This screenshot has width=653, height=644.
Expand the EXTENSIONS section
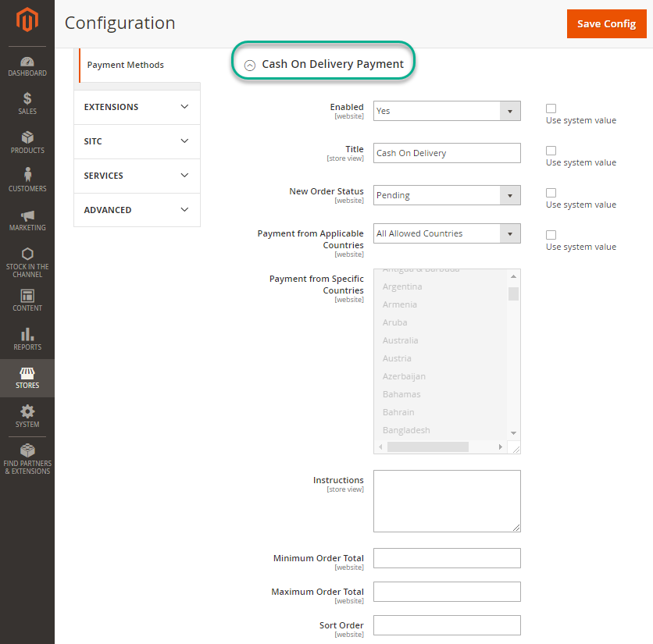tap(137, 107)
